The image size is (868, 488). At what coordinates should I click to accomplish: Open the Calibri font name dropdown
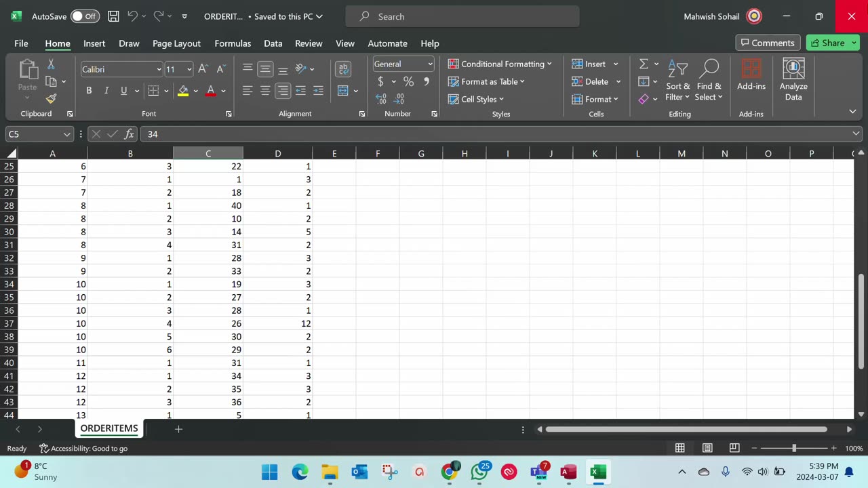[x=159, y=69]
